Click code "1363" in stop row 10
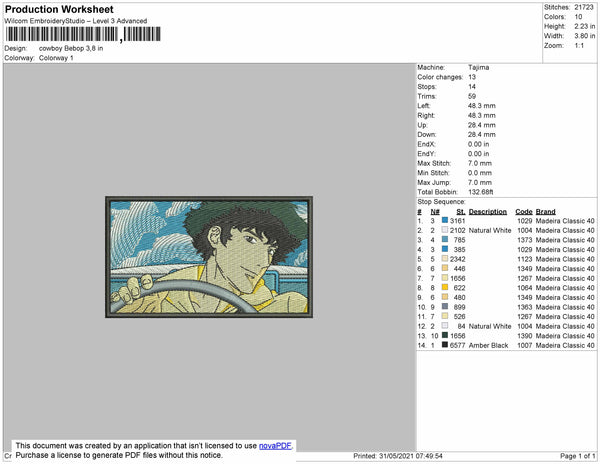 pos(525,307)
